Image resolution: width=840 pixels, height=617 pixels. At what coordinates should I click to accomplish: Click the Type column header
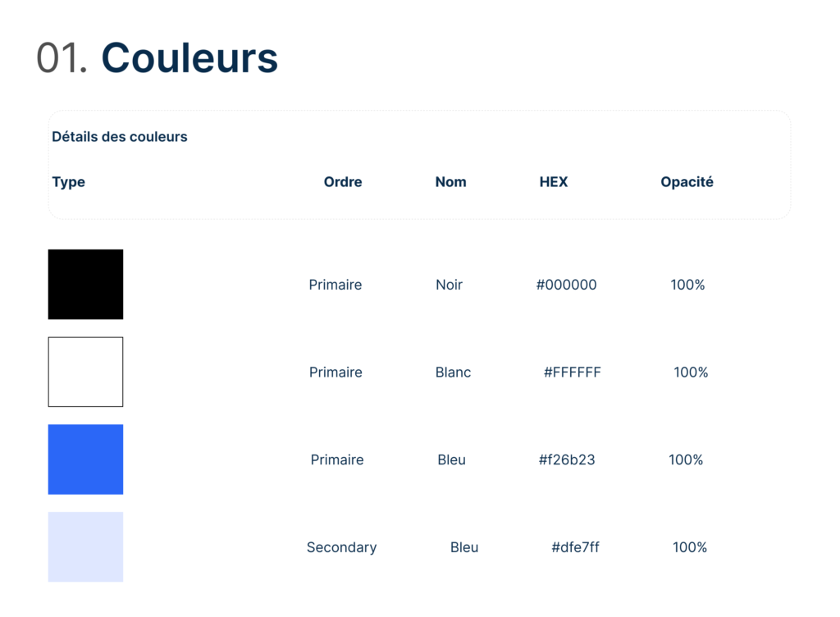click(x=69, y=182)
